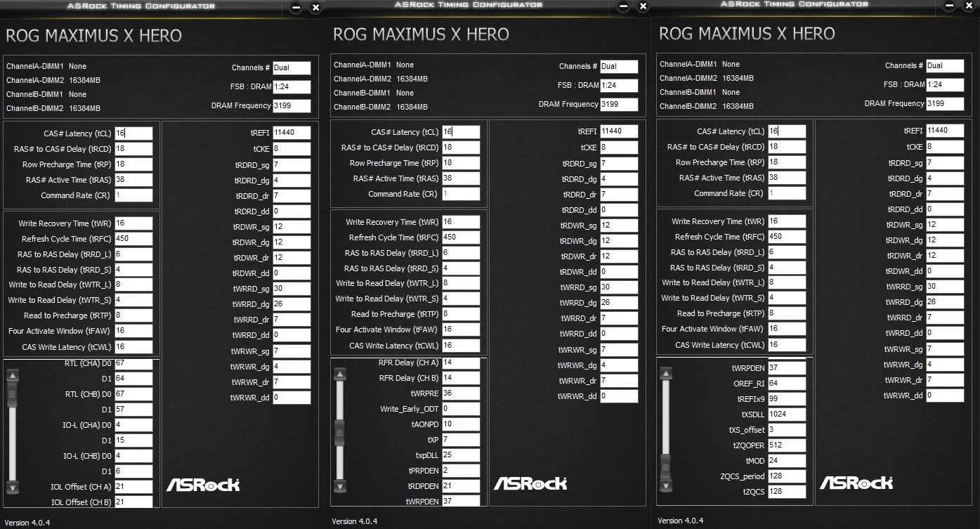Select Read to Precharge (tRTP) in left window

coord(133,315)
